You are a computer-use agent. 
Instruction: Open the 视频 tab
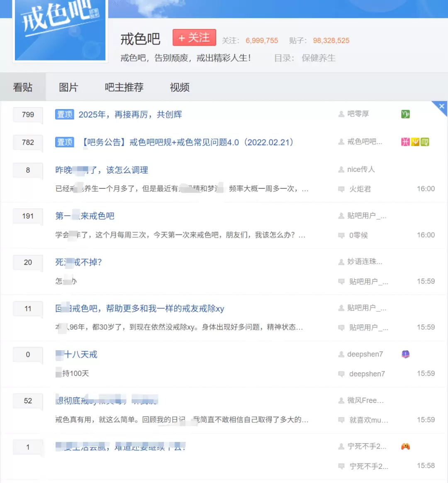[179, 87]
